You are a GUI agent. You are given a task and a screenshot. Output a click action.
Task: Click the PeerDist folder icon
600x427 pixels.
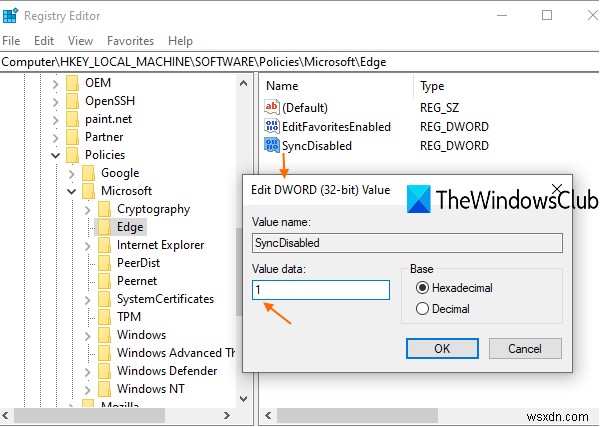(x=104, y=263)
